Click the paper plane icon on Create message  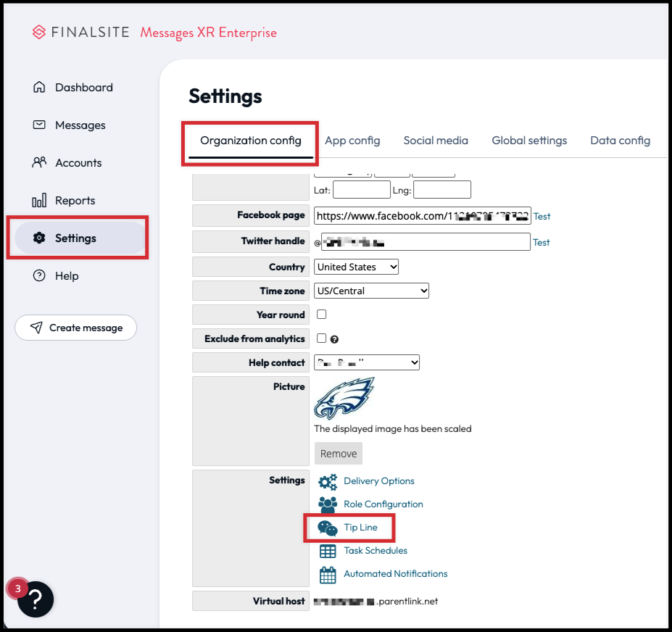36,328
